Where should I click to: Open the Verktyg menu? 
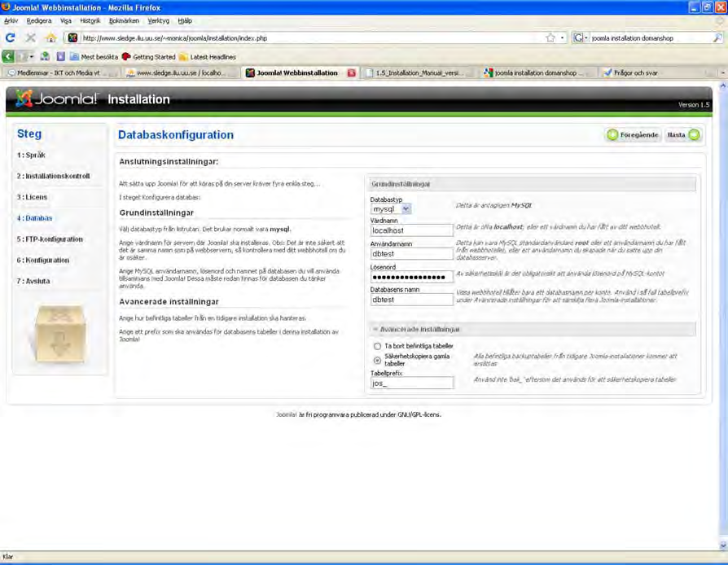click(x=158, y=21)
